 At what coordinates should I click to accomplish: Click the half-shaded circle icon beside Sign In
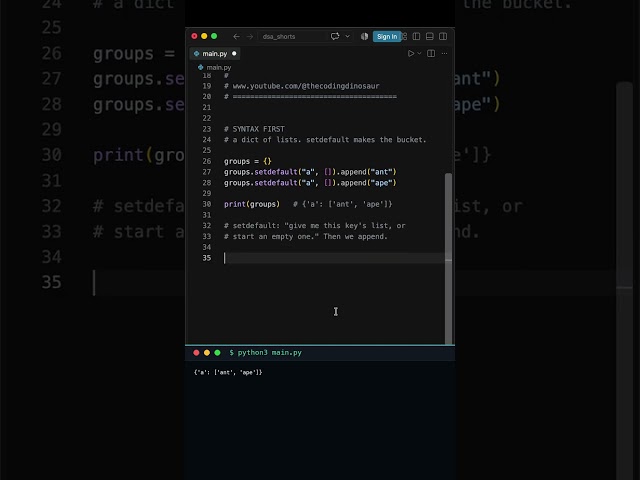[x=364, y=36]
